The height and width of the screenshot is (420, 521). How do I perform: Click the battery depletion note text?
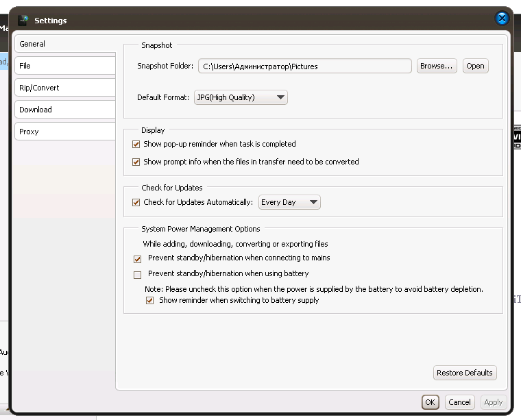[x=314, y=289]
